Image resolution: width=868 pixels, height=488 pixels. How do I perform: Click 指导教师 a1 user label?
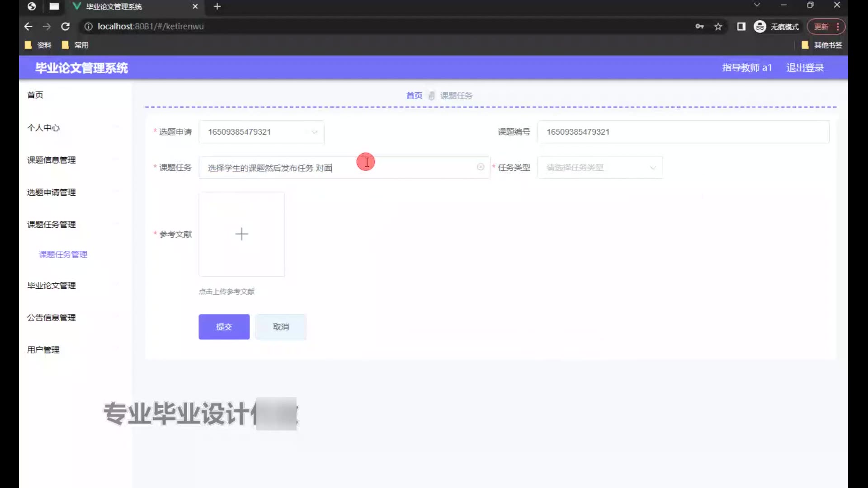[747, 68]
